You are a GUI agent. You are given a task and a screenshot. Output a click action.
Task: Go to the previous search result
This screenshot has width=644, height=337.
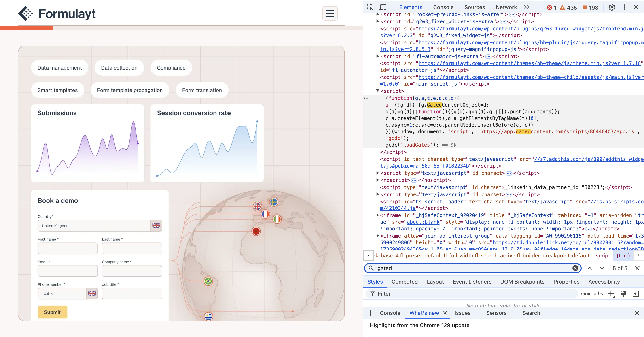pyautogui.click(x=589, y=268)
